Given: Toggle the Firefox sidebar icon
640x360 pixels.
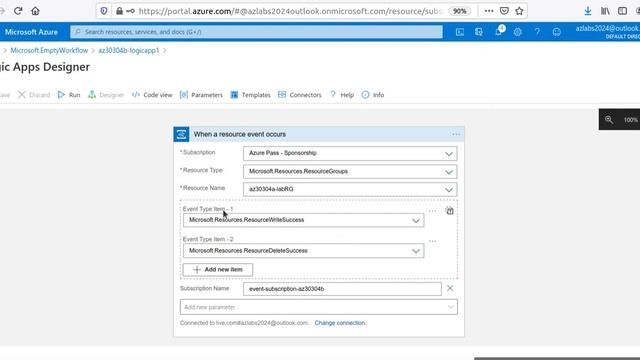Looking at the screenshot, I should (622, 11).
